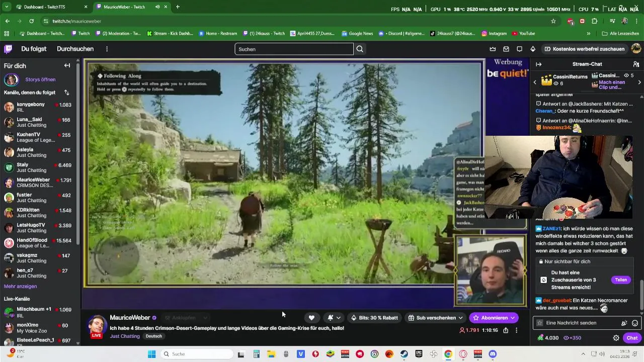Open the Google News bookmark
This screenshot has height=362, width=644.
pos(357,34)
